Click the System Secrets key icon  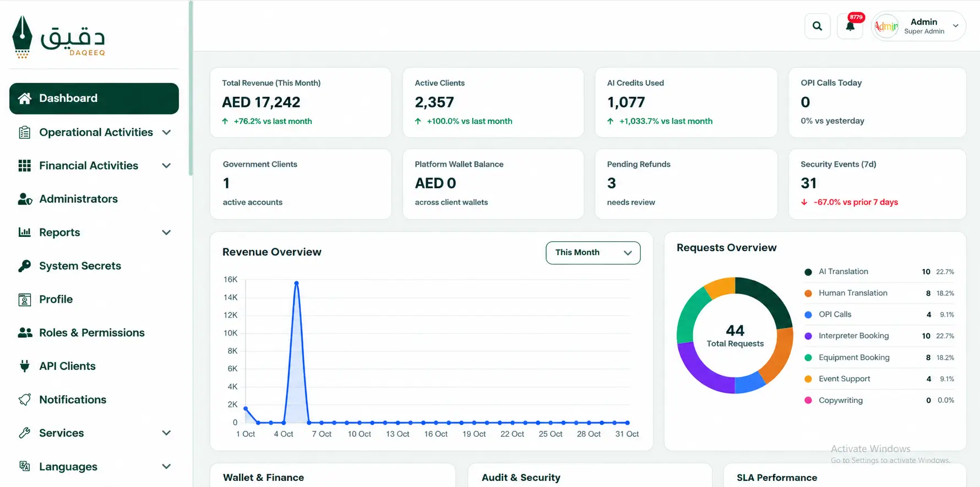point(25,266)
